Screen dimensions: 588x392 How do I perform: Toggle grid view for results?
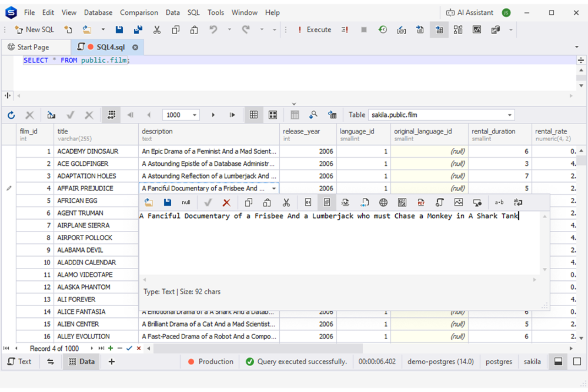coord(253,115)
